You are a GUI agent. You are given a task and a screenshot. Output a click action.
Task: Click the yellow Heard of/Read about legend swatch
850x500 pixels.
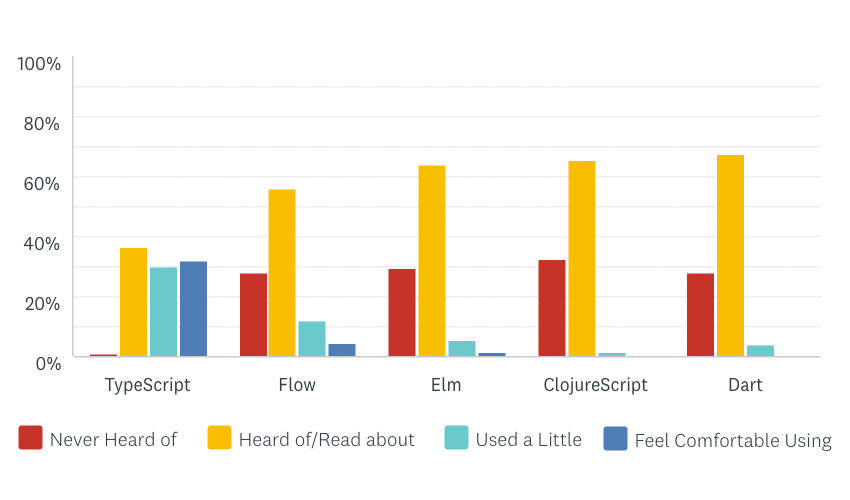tap(219, 438)
